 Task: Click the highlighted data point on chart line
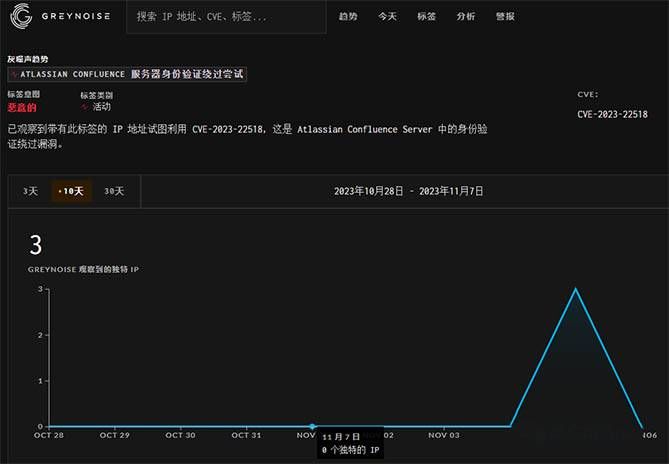point(312,426)
